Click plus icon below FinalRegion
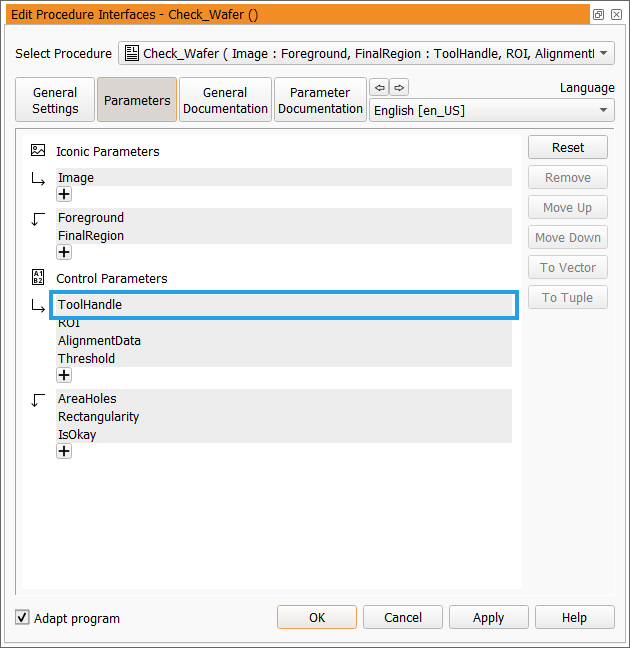The height and width of the screenshot is (648, 630). point(64,253)
